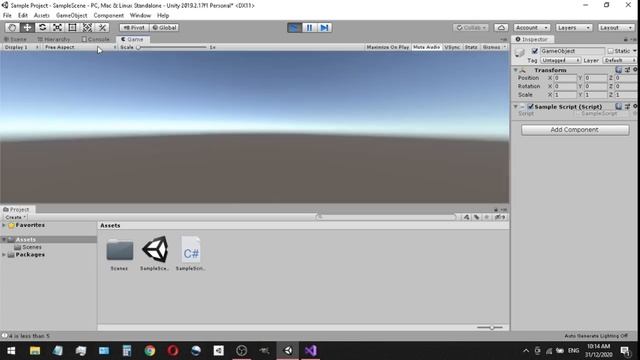Toggle VSync option
The image size is (640, 360).
[x=452, y=47]
